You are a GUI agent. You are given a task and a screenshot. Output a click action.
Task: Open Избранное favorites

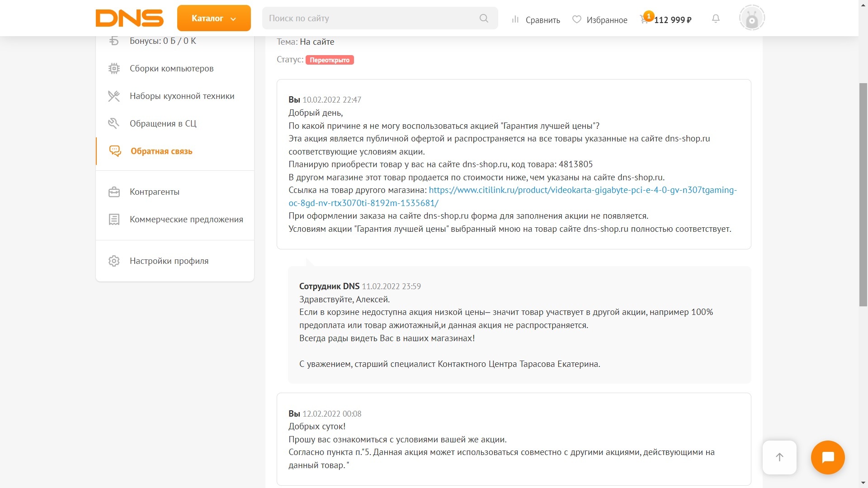coord(607,20)
